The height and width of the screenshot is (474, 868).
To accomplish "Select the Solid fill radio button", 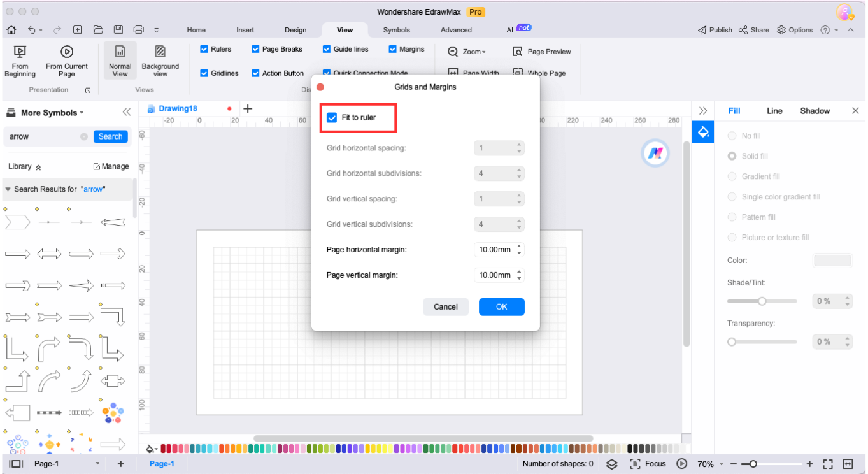I will tap(732, 156).
